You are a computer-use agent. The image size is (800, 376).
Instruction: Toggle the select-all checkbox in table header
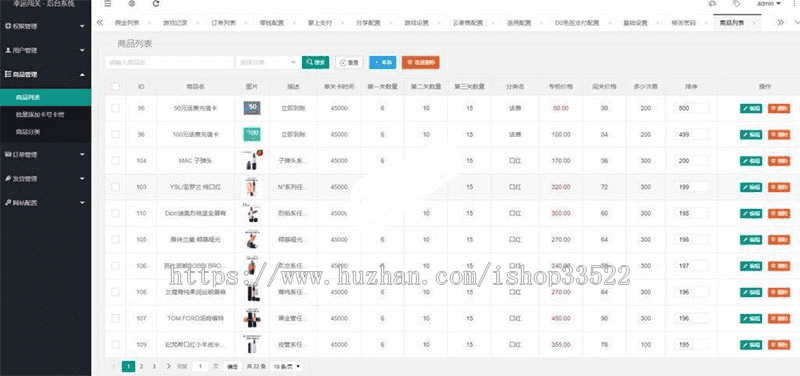pos(116,87)
